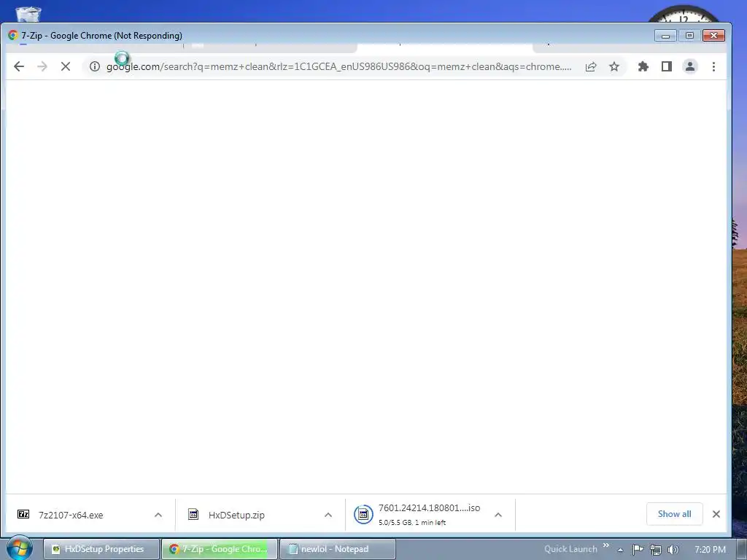Open Chrome three-dot menu
This screenshot has width=747, height=560.
(x=713, y=66)
